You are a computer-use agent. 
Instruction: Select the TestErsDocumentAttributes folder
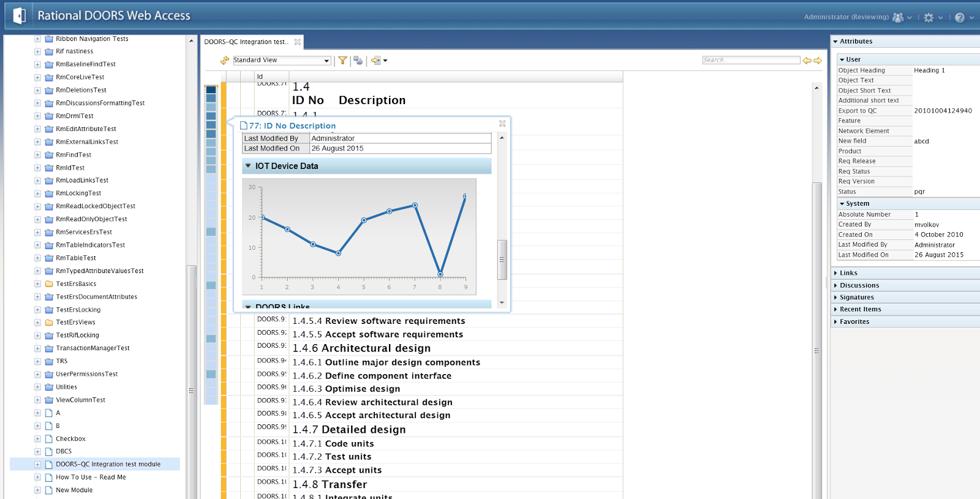click(x=97, y=297)
